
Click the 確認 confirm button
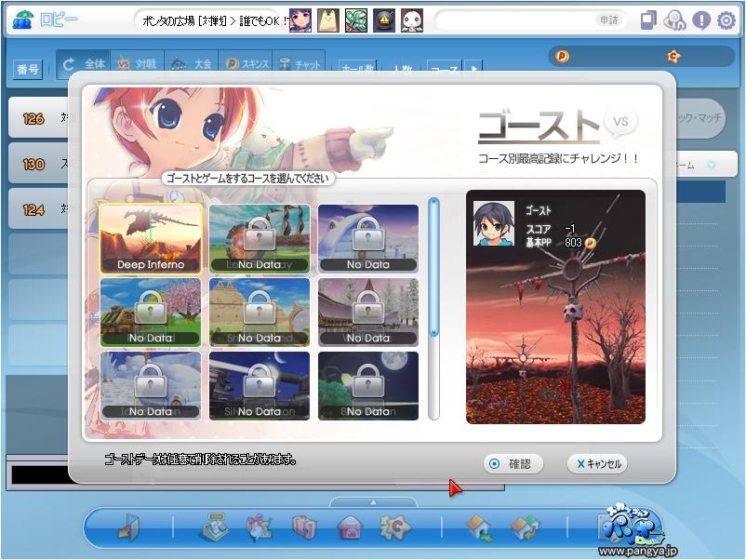(513, 463)
